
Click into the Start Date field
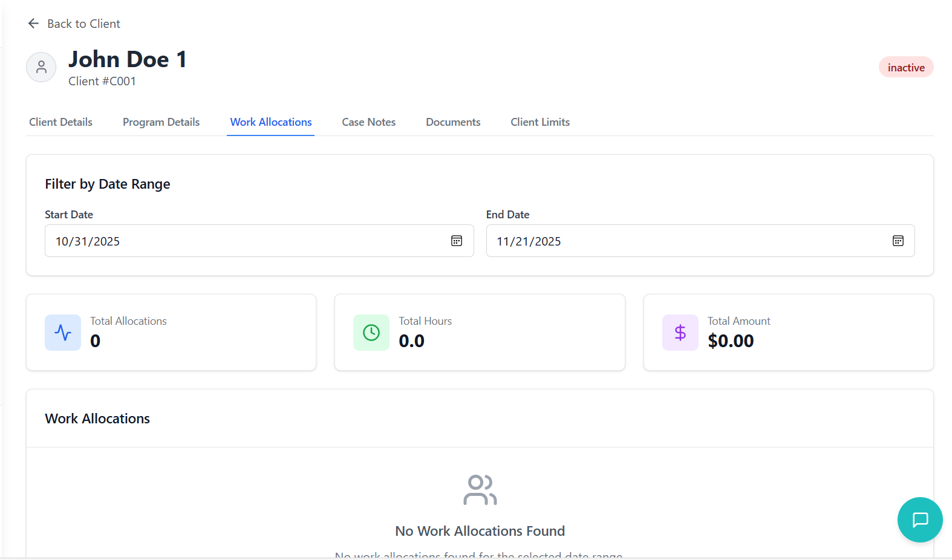(x=242, y=241)
